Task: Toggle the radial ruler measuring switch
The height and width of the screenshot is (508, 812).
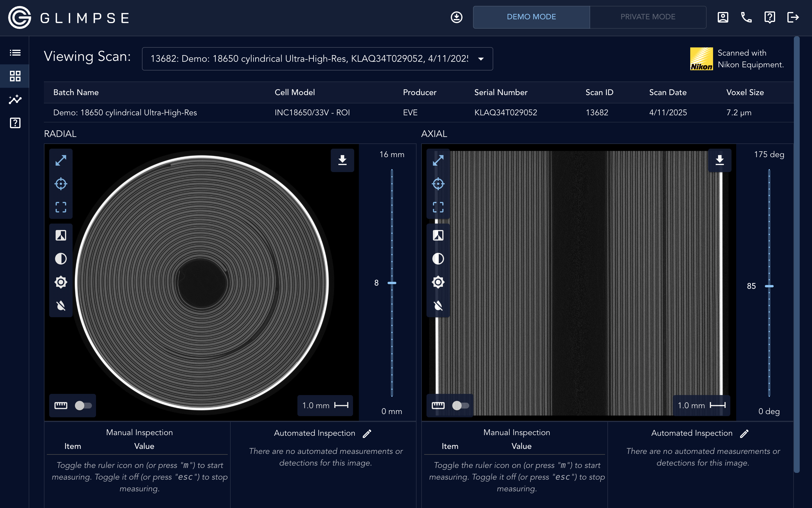Action: (83, 406)
